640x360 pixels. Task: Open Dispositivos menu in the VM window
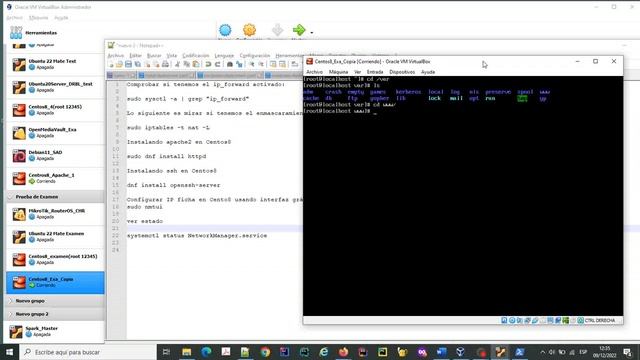[x=402, y=72]
